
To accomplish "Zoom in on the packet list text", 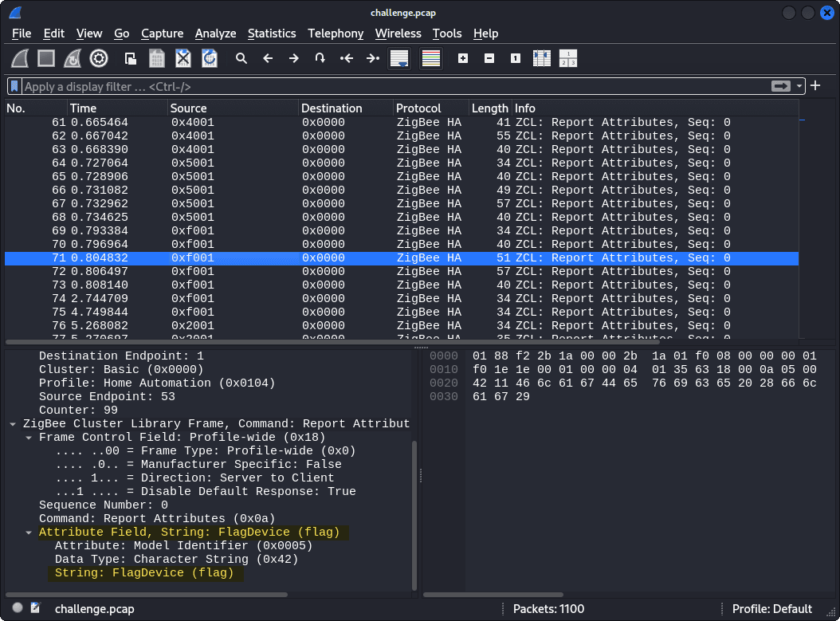I will (x=463, y=58).
